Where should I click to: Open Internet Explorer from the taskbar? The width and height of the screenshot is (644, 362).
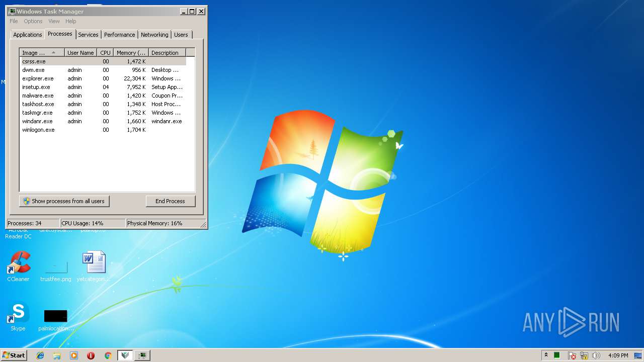click(40, 355)
